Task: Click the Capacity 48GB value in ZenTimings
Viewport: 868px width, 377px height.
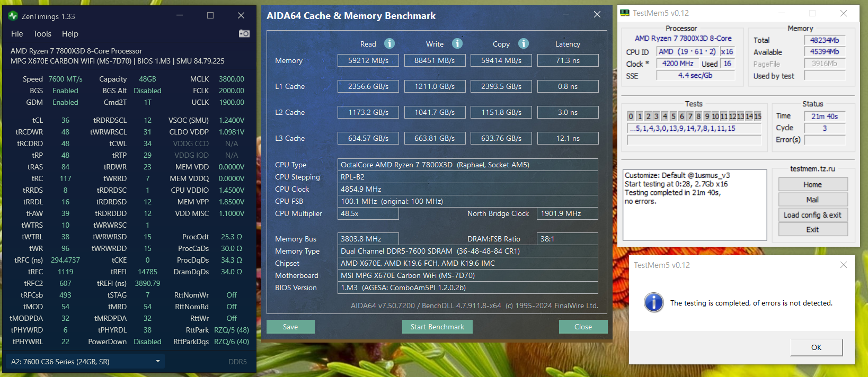Action: pos(147,79)
